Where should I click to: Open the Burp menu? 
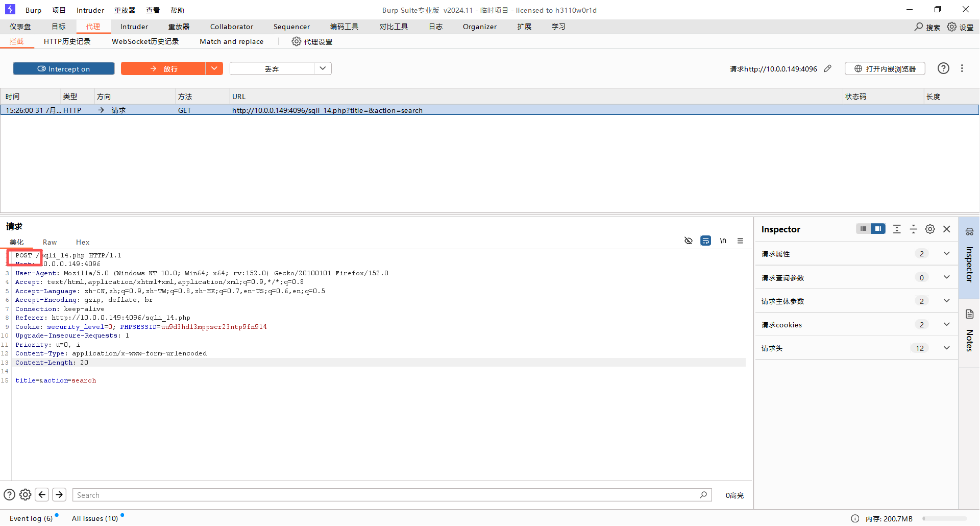click(x=33, y=10)
